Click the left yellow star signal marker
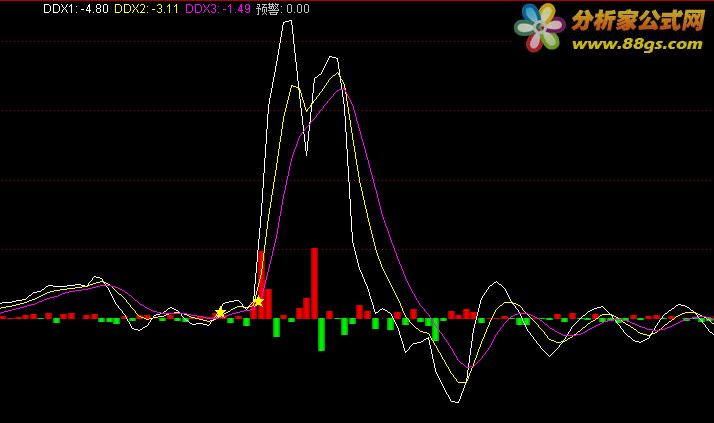The height and width of the screenshot is (423, 714). 220,312
